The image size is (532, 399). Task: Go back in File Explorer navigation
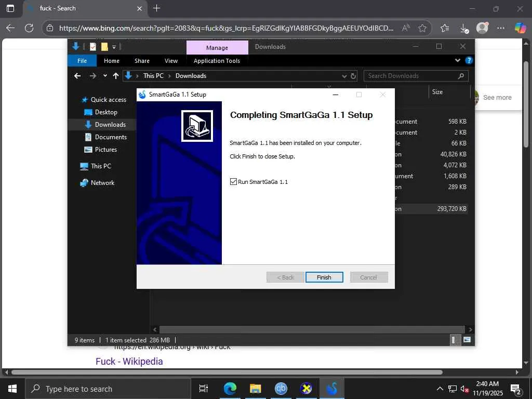pyautogui.click(x=77, y=76)
